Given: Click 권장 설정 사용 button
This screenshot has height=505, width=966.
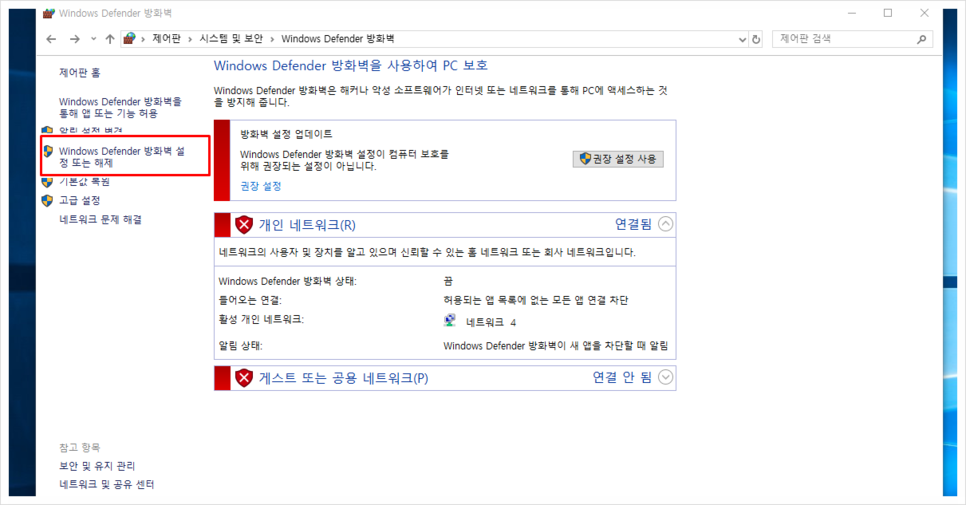Looking at the screenshot, I should click(x=618, y=159).
